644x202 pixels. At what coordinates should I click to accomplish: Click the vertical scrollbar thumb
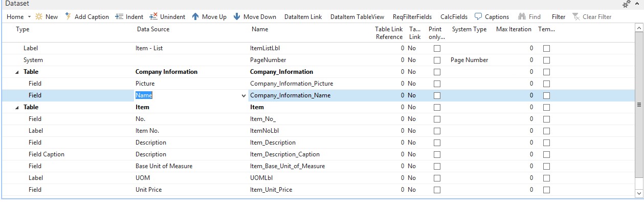pyautogui.click(x=638, y=105)
